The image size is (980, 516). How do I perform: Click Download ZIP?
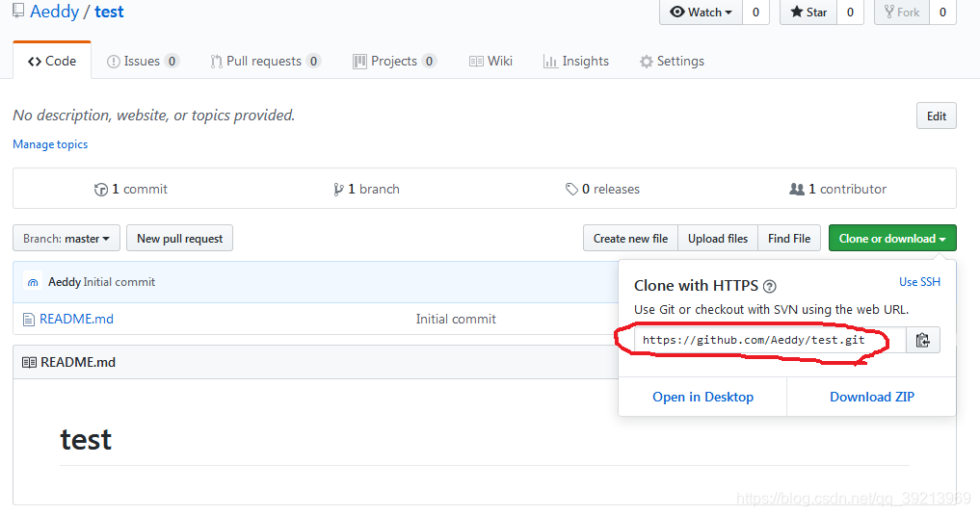point(872,397)
